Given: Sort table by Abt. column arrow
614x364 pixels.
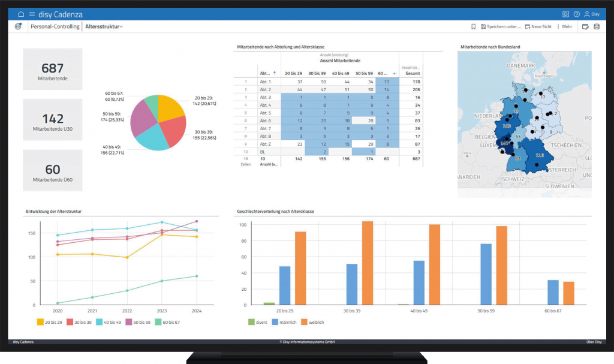Looking at the screenshot, I should coord(275,73).
